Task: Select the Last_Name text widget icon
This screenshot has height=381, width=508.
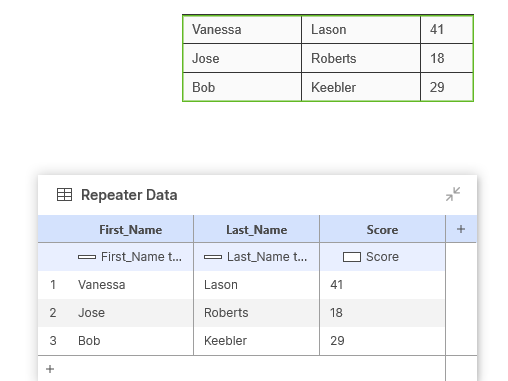Action: 213,257
